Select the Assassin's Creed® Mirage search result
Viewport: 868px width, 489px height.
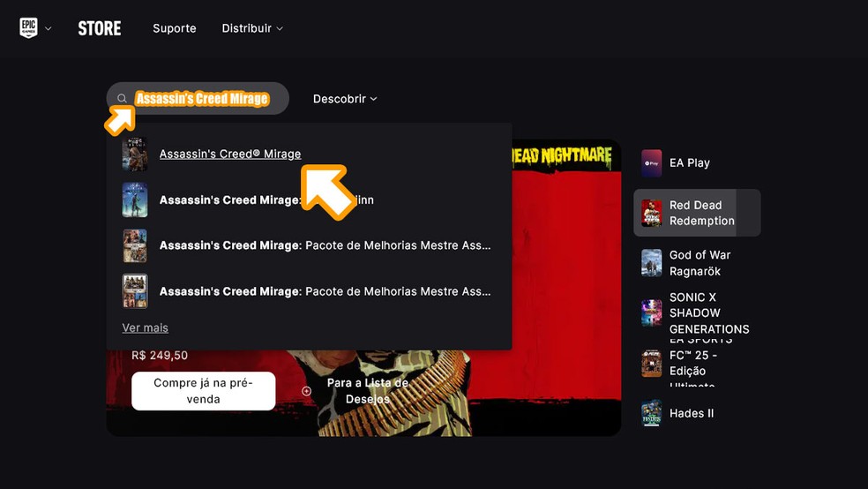[230, 154]
